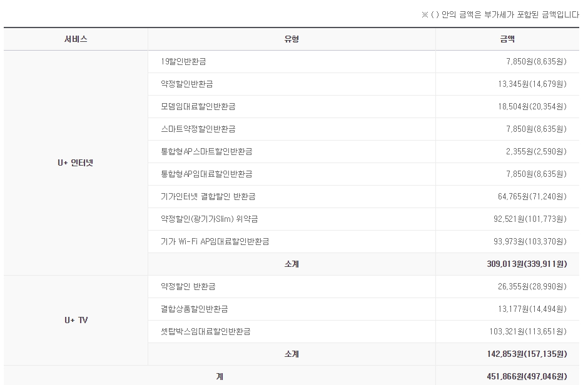Select the U+ 인터넷 service cell
Screen dimensions: 588x385
[76, 162]
